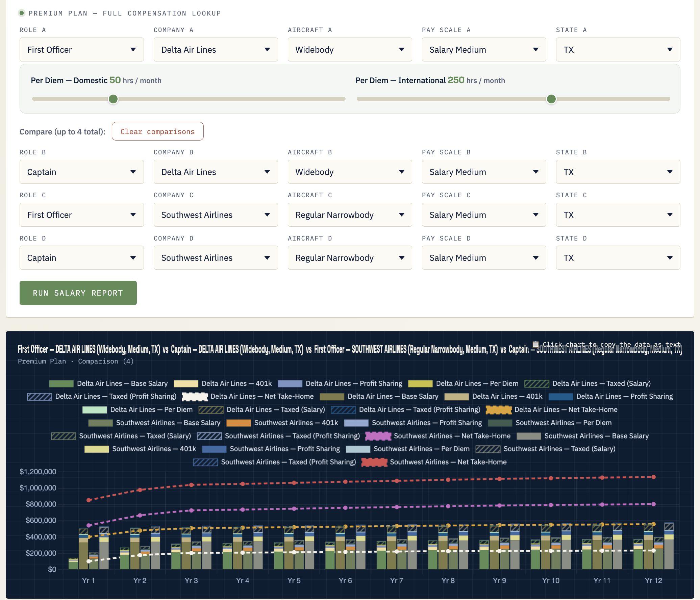Run the salary report
Screen dimensions: 700x600
(78, 293)
